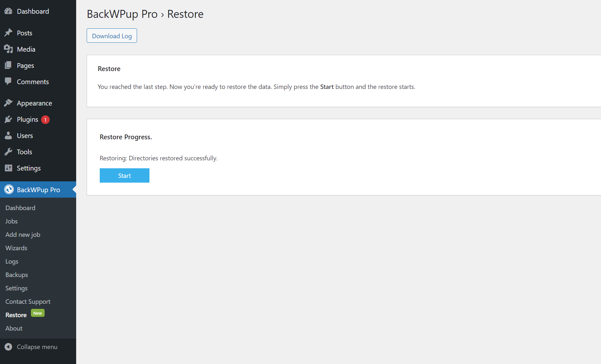Click the Add new job link

click(23, 235)
